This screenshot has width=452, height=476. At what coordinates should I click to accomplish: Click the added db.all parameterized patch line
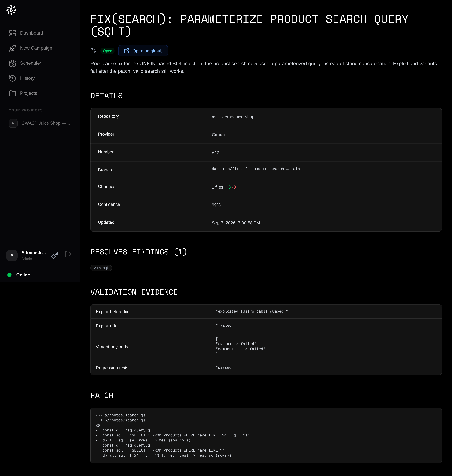164,455
